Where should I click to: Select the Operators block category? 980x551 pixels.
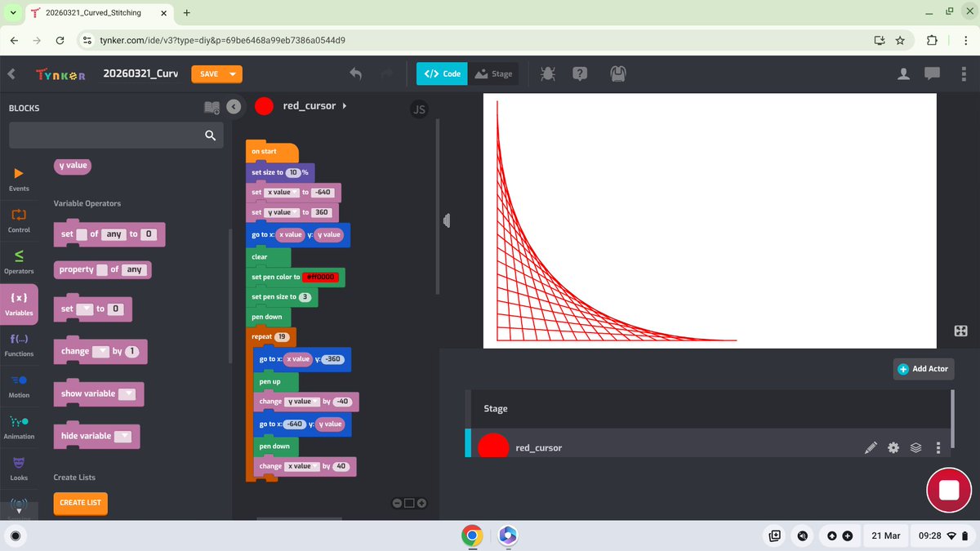click(x=19, y=262)
